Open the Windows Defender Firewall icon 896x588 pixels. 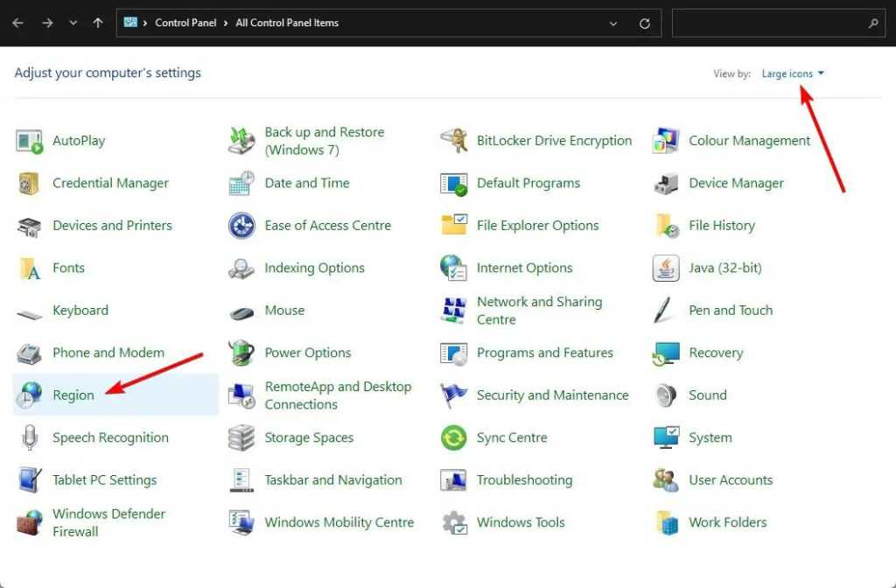(x=29, y=522)
